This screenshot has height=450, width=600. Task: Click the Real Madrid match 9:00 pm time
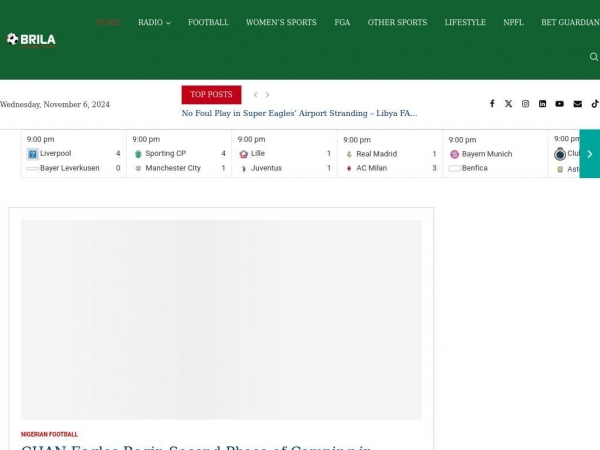(357, 140)
